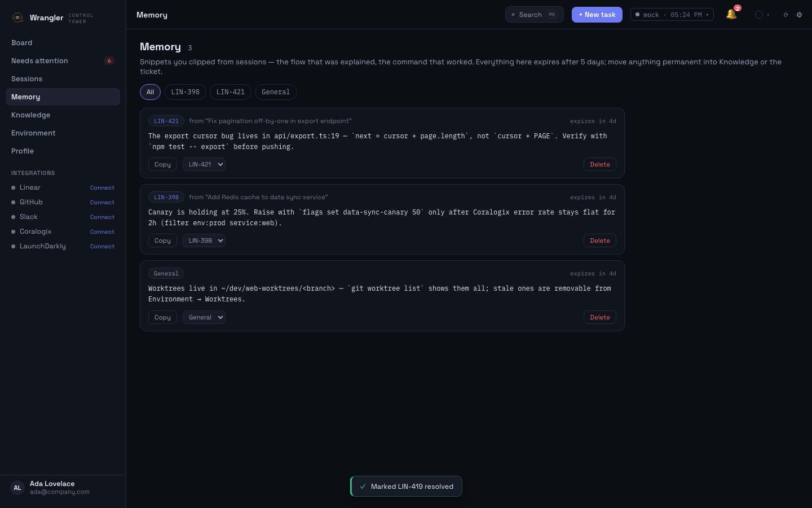Click the Canary is holding snippet text
This screenshot has width=812, height=508.
(x=382, y=217)
